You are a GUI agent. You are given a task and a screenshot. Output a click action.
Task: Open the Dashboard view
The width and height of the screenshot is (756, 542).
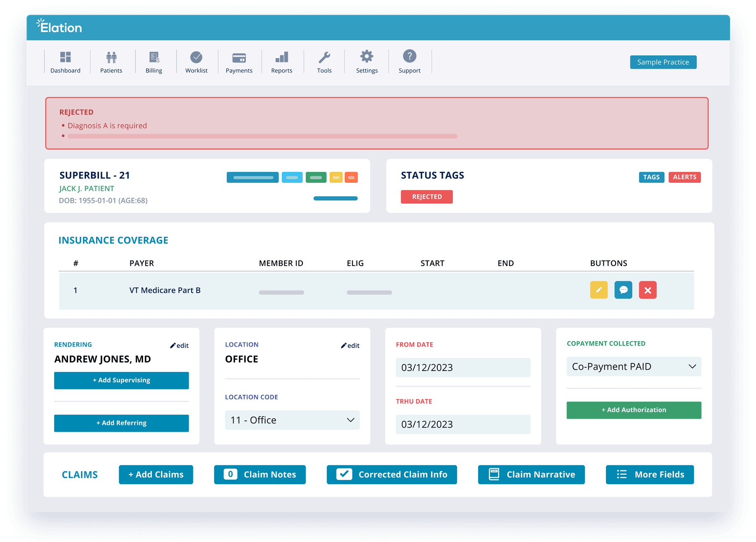tap(65, 61)
